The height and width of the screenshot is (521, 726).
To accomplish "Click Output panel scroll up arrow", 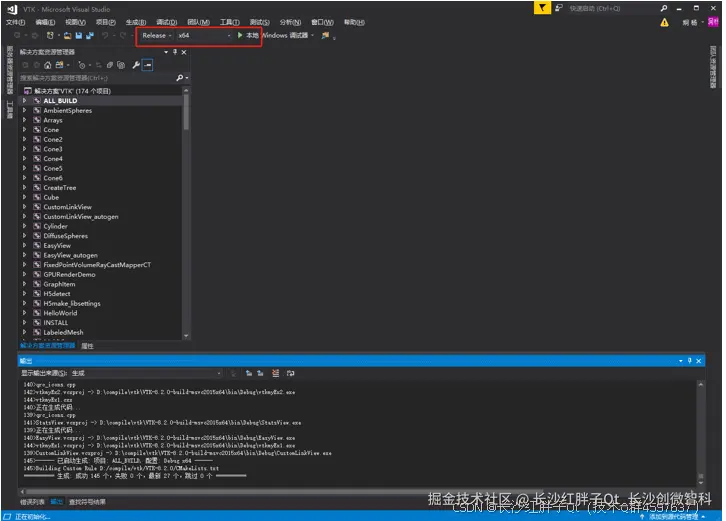I will pos(701,384).
